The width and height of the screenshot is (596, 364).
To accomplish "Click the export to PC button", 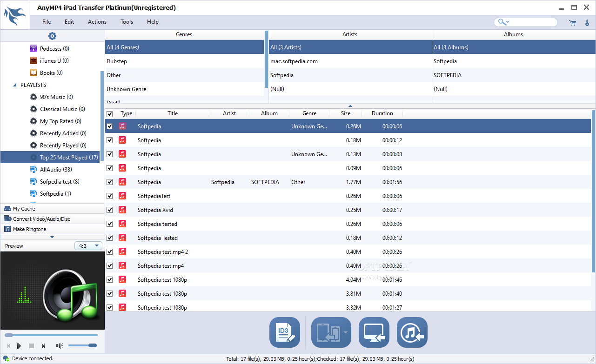I will pos(374,332).
